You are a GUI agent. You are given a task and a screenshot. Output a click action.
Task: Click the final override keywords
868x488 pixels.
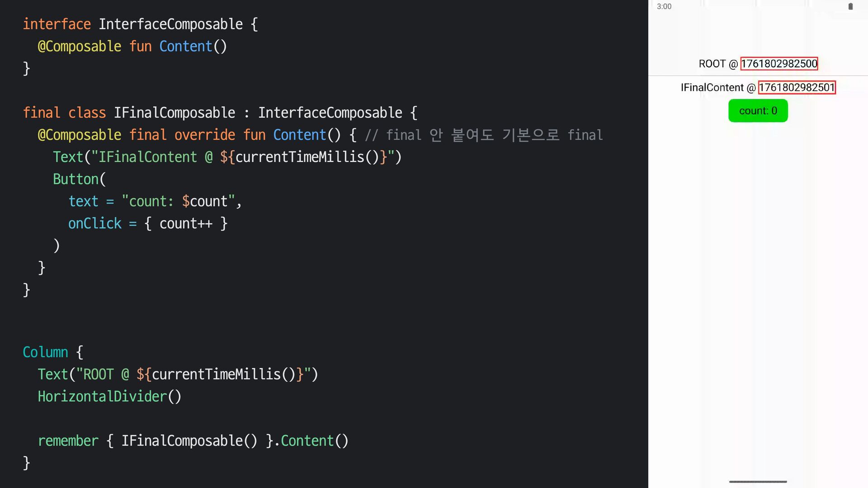(x=182, y=135)
